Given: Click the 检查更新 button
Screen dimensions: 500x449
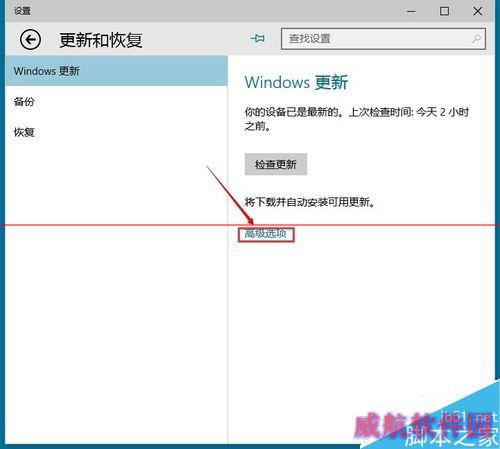Looking at the screenshot, I should (276, 164).
